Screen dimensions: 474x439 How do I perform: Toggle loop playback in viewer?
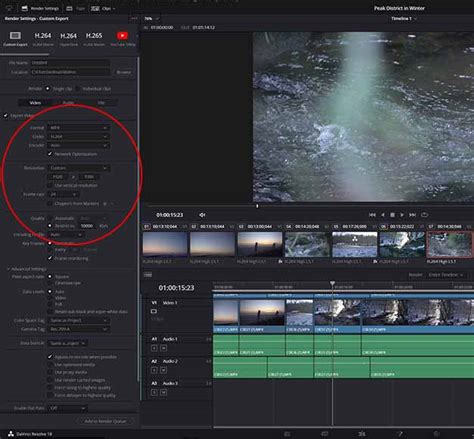[x=424, y=215]
